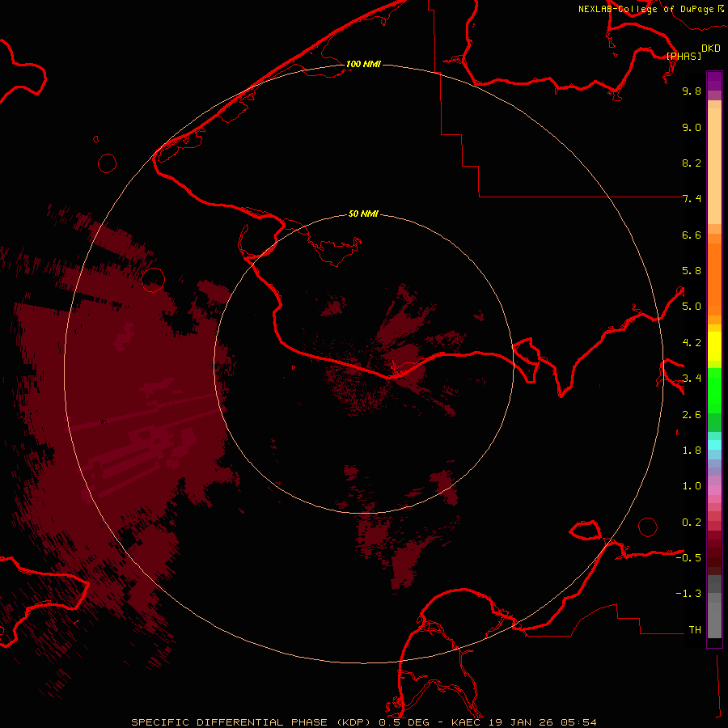The image size is (728, 728).
Task: Pick the yellow segment of the color scale
Action: 714,346
